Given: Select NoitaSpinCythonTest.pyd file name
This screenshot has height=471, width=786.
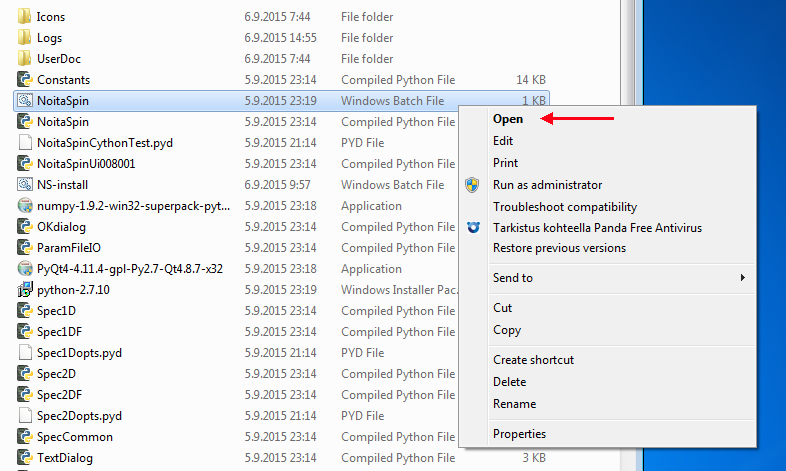Looking at the screenshot, I should click(105, 143).
